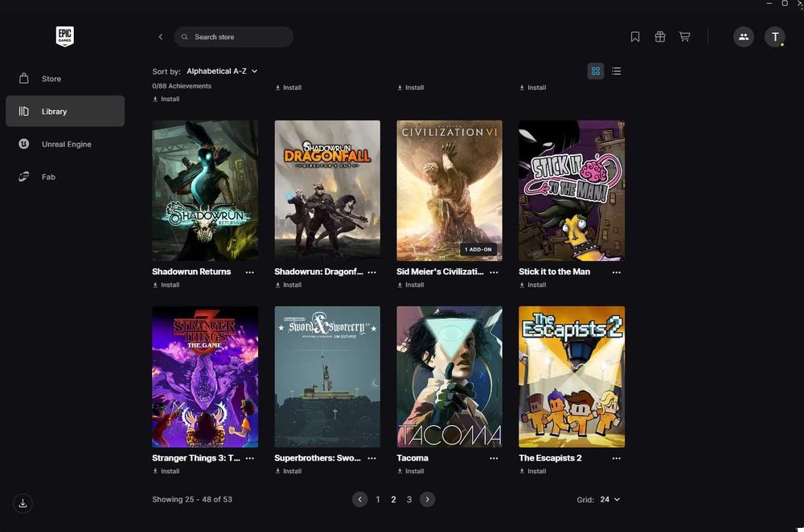Switch to list view
This screenshot has height=532, width=804.
(x=617, y=72)
